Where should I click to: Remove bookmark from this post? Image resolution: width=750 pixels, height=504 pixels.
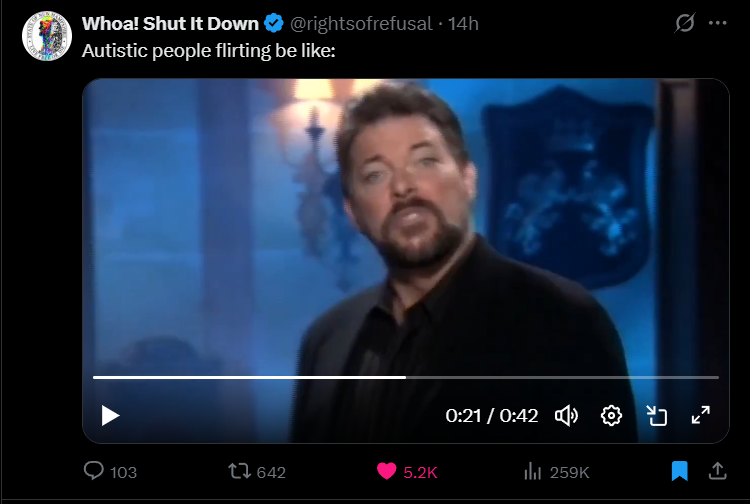click(x=679, y=471)
